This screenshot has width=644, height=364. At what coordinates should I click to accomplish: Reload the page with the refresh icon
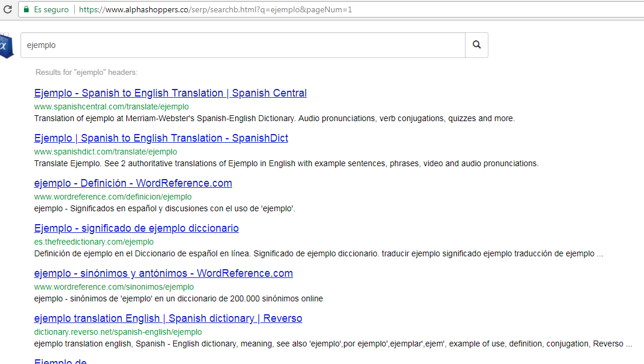coord(8,9)
